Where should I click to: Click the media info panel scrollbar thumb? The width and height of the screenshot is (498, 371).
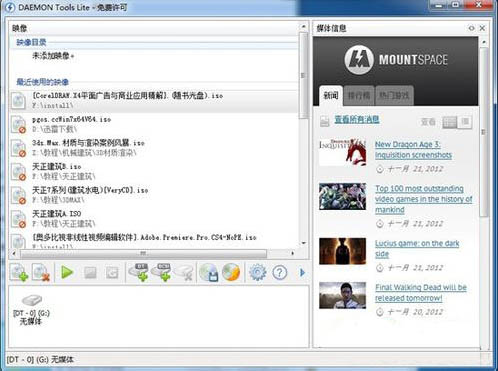pos(484,132)
